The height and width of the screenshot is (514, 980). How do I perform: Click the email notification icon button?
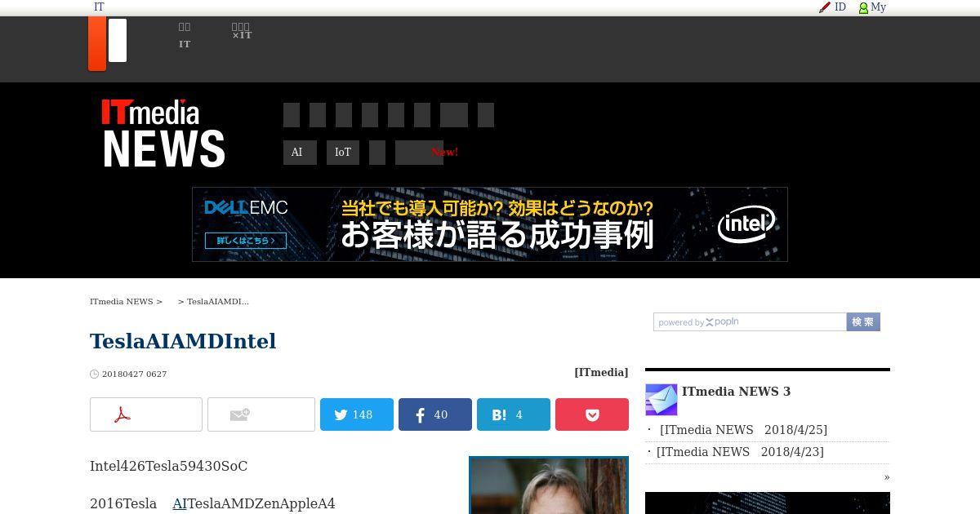261,414
